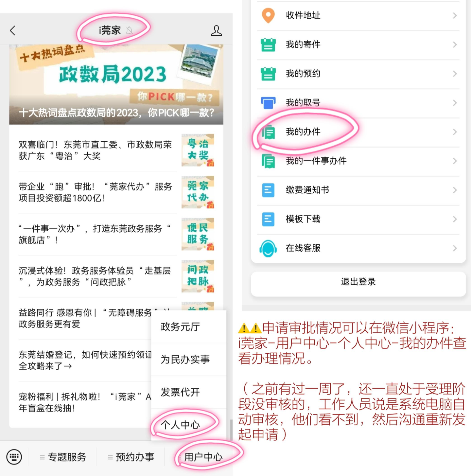
Task: Open the 莞家代办 article thumbnail
Action: 198,192
